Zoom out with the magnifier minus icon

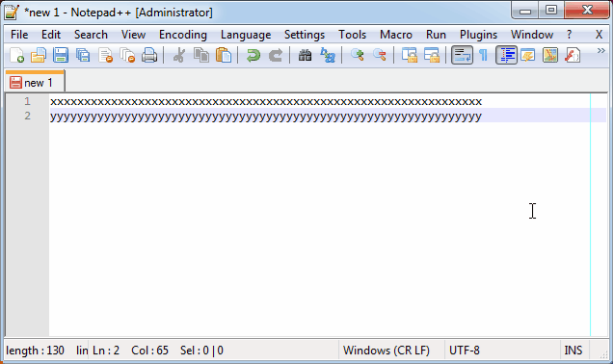379,55
